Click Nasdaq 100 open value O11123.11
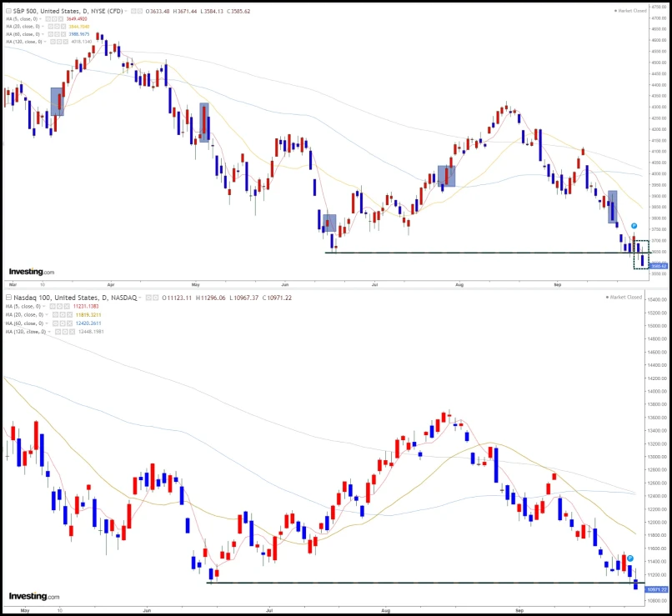 177,298
